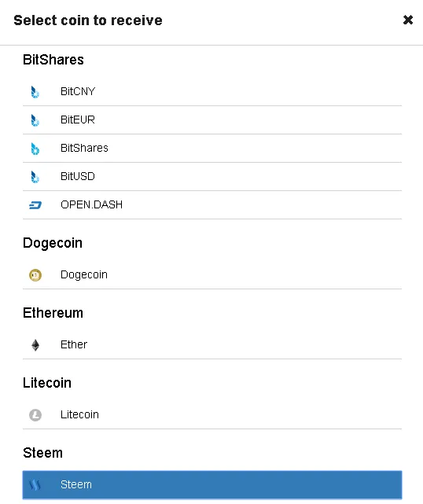Click the BitShares coin logo icon

[35, 149]
